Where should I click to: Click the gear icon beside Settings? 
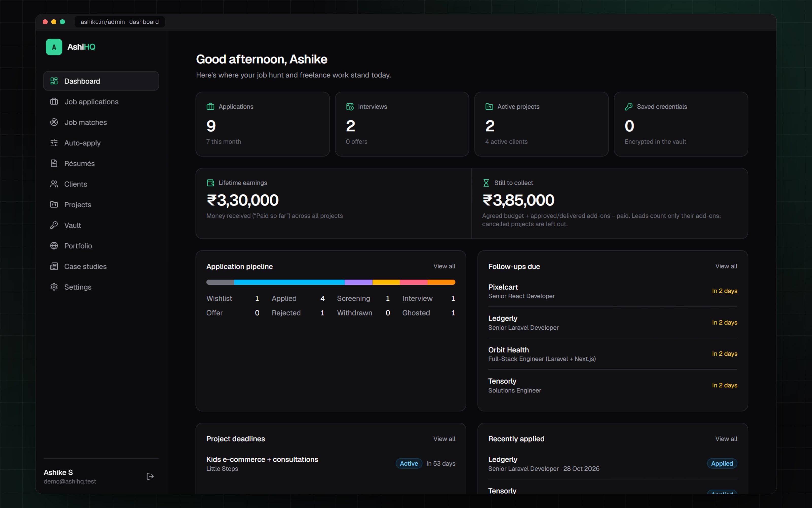pos(54,287)
